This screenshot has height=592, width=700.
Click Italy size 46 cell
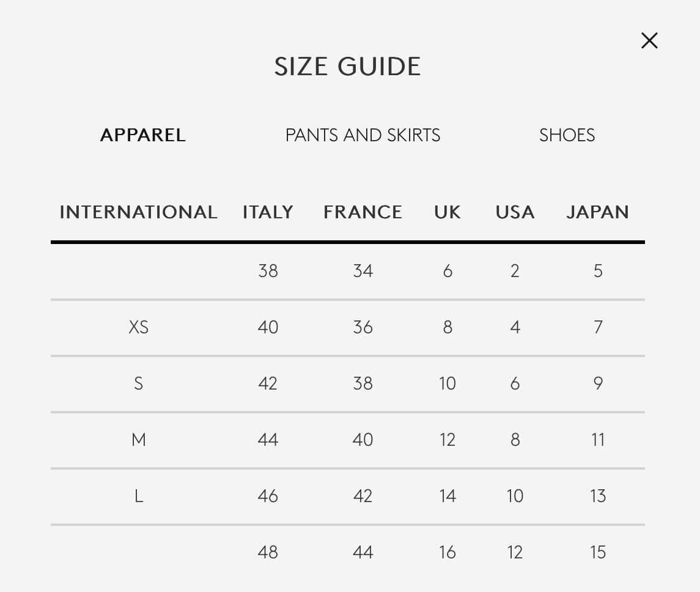268,496
